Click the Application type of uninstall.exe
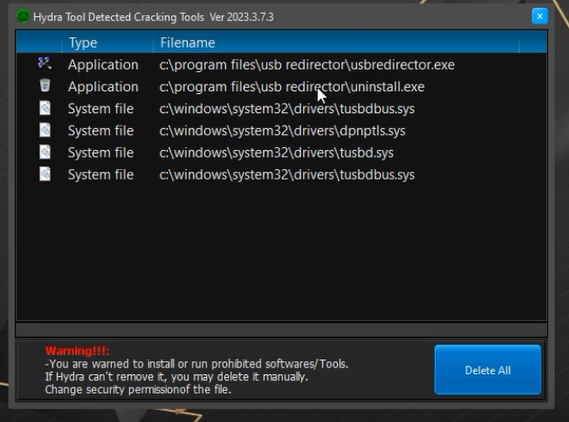 click(103, 87)
